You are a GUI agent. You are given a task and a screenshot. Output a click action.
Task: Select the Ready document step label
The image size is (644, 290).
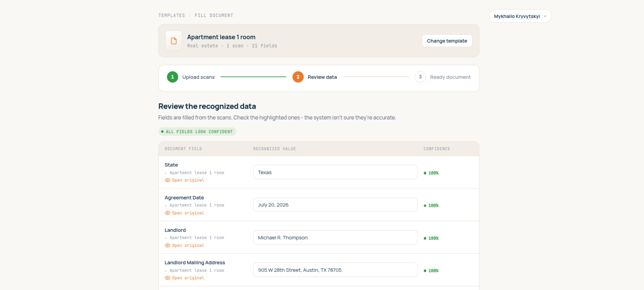coord(450,77)
